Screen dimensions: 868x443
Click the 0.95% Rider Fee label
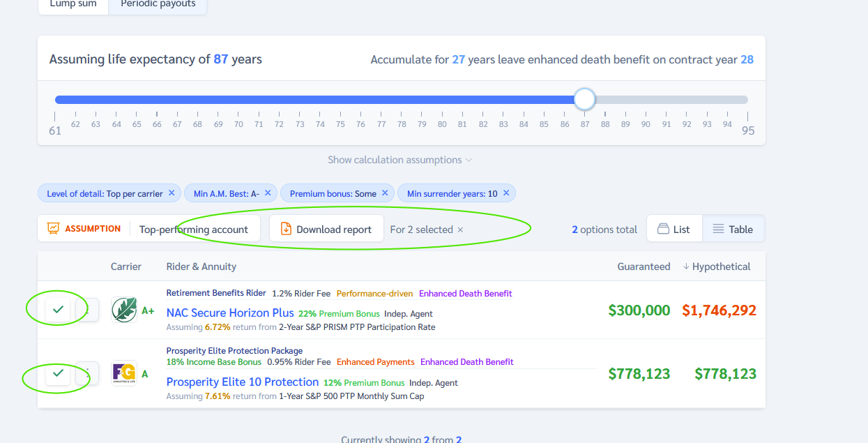[x=299, y=362]
